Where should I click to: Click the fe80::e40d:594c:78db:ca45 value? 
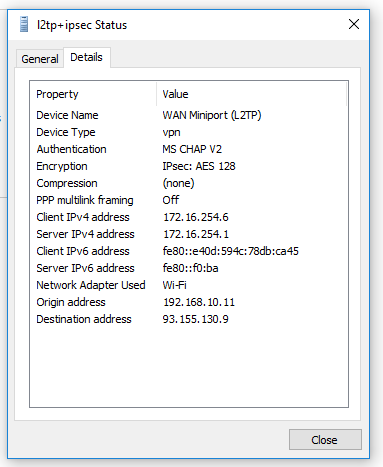point(231,251)
